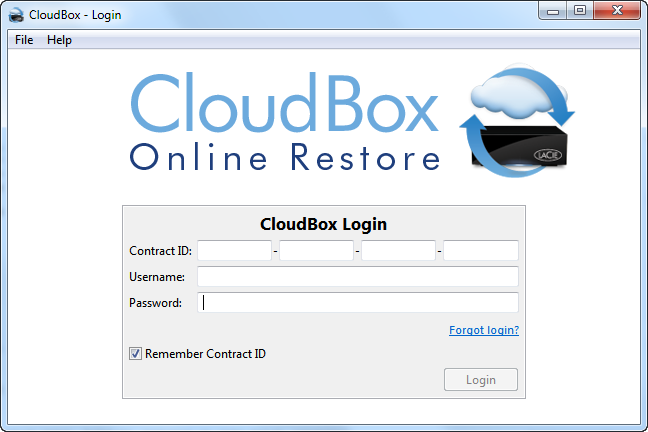Screen dimensions: 648x432
Task: Click the Login button
Action: click(x=481, y=379)
